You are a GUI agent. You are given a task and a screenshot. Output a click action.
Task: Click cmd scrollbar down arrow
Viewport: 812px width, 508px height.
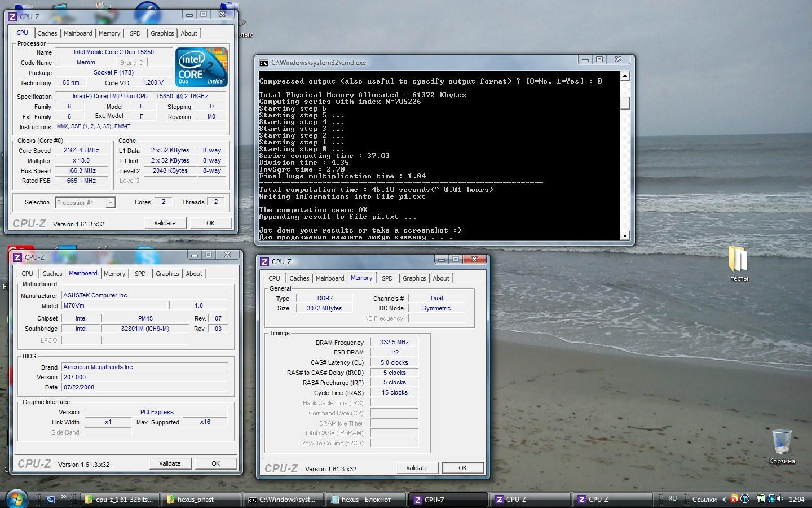click(625, 236)
